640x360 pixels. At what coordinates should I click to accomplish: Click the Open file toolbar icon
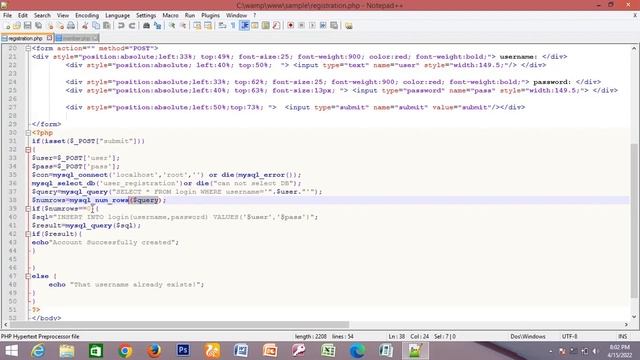tap(17, 26)
